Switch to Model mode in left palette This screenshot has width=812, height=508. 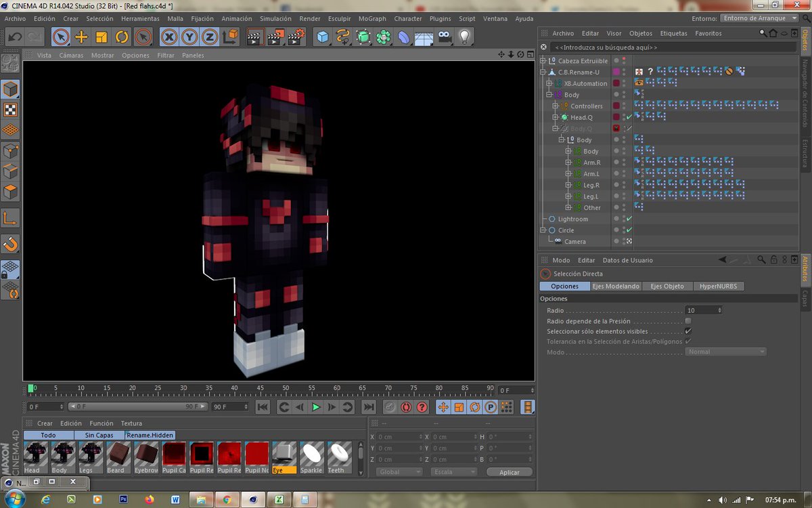click(x=10, y=89)
